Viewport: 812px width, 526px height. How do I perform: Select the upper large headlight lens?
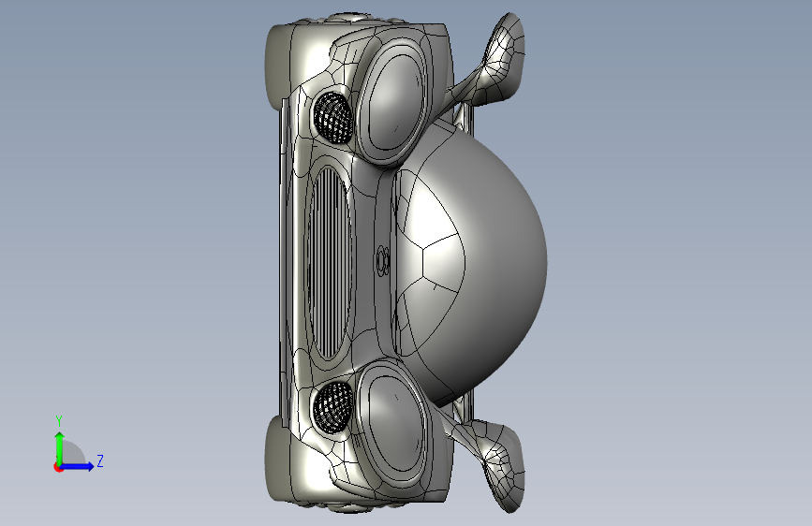[397, 101]
